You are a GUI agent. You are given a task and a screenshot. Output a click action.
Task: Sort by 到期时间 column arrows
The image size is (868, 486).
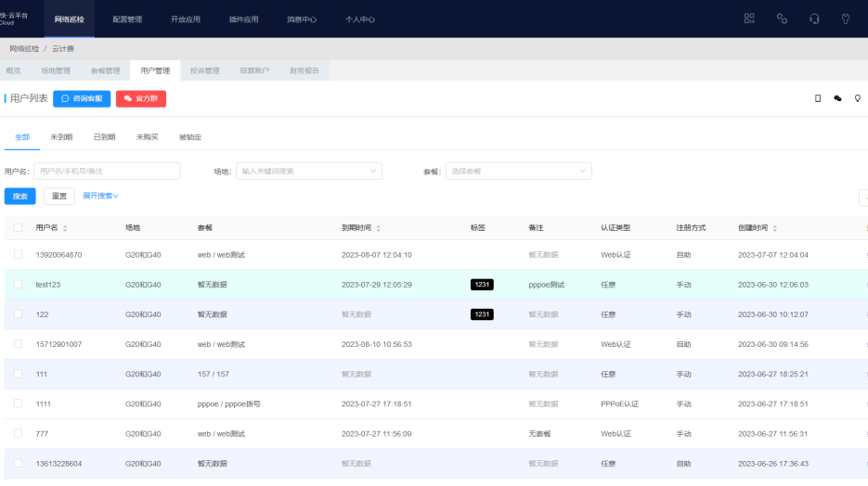coord(379,228)
